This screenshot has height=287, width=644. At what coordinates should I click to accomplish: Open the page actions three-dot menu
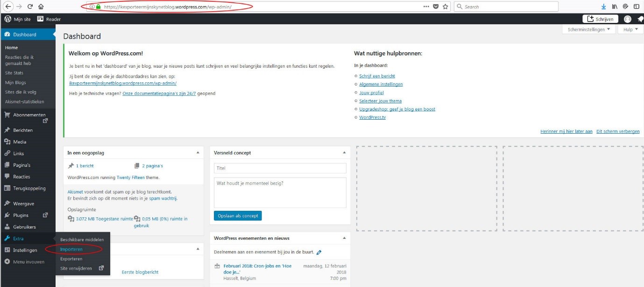(x=426, y=7)
